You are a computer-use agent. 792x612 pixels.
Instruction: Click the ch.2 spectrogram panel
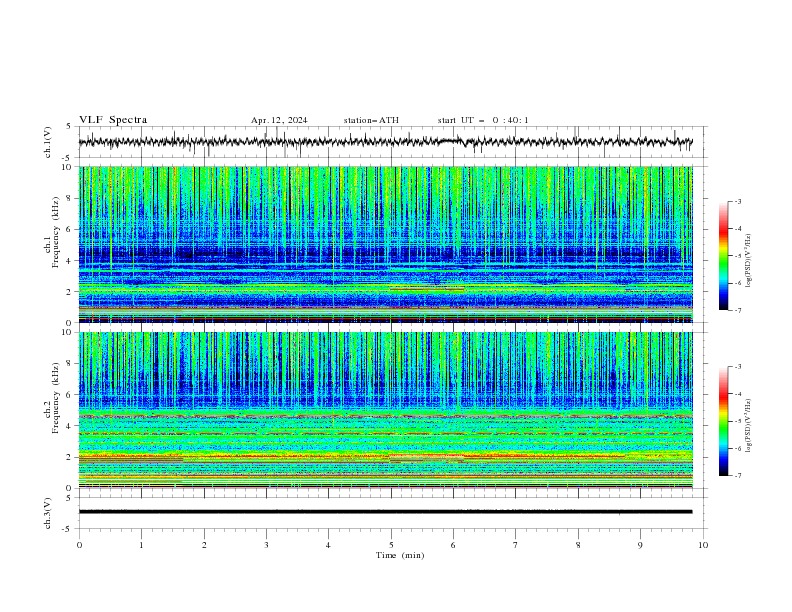click(x=385, y=410)
